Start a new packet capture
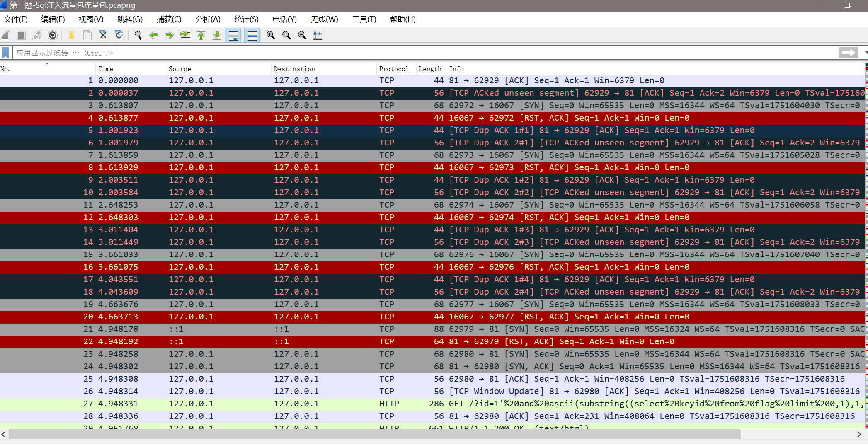Viewport: 868px width, 445px height. (x=5, y=35)
